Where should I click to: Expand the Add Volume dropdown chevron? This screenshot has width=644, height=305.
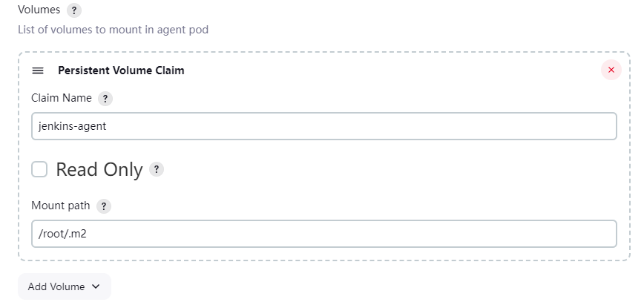[96, 286]
